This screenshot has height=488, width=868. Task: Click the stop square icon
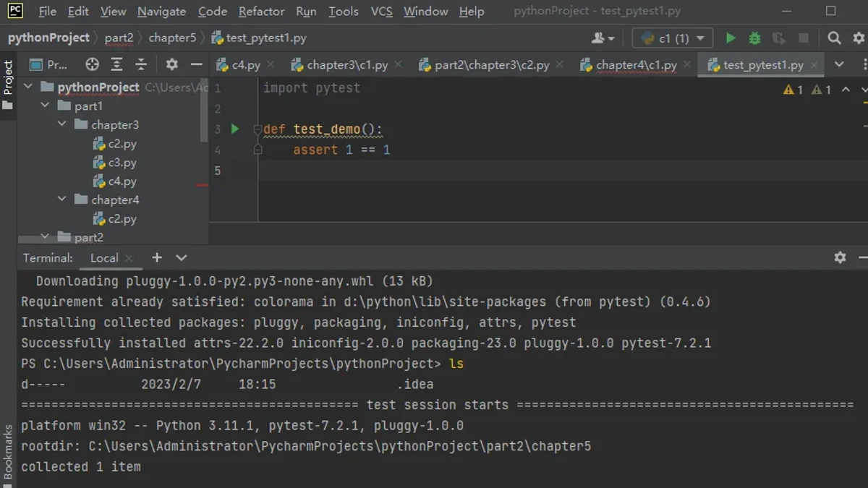804,38
